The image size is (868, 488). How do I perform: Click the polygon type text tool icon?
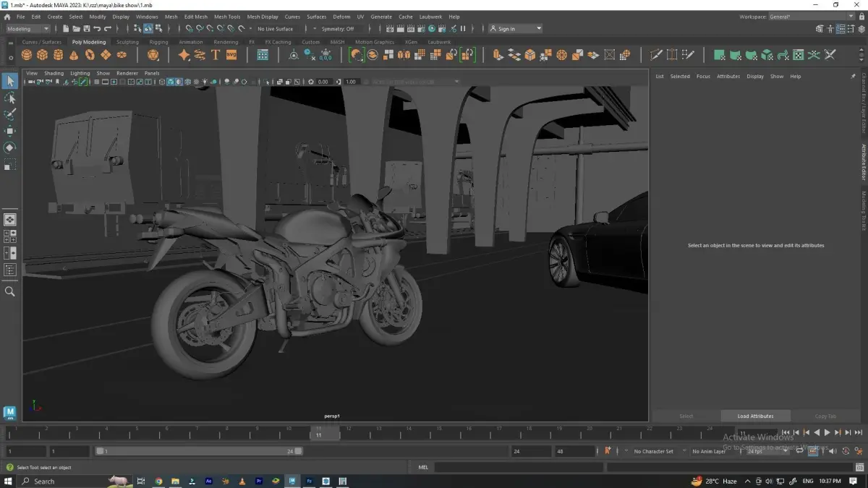click(216, 55)
